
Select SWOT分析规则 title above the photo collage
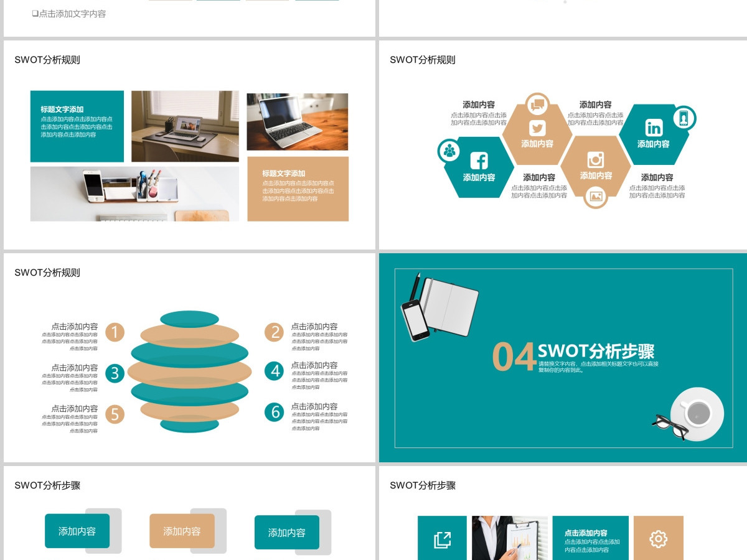[47, 60]
